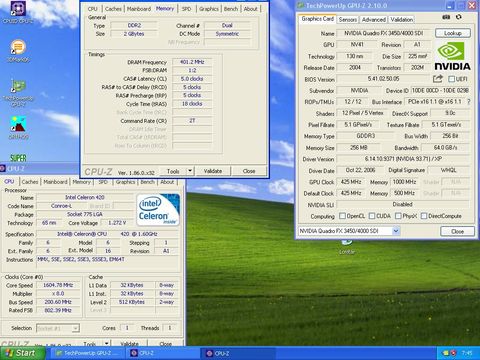The image size is (480, 360).
Task: Click the Tools button in memory CPU-Z
Action: pos(173,171)
